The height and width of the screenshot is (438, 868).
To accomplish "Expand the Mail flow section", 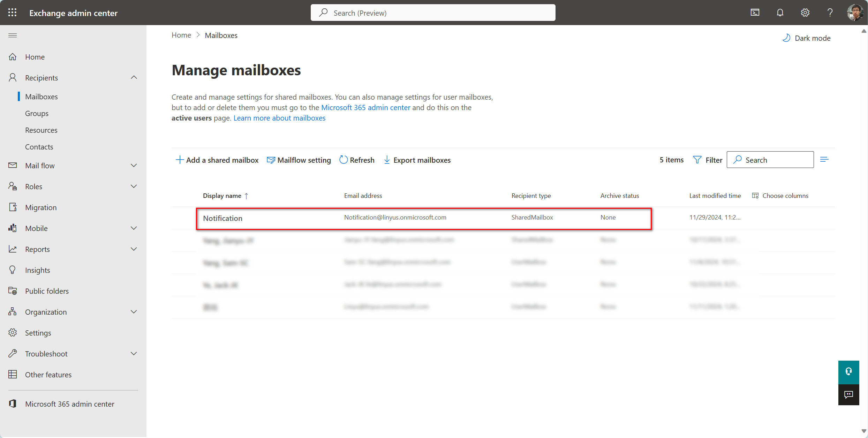I will click(x=134, y=165).
